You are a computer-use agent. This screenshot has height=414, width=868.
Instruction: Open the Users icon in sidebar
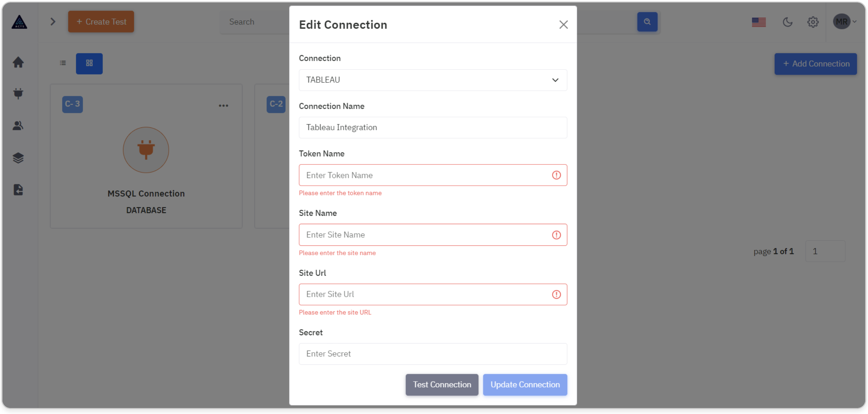click(x=18, y=125)
